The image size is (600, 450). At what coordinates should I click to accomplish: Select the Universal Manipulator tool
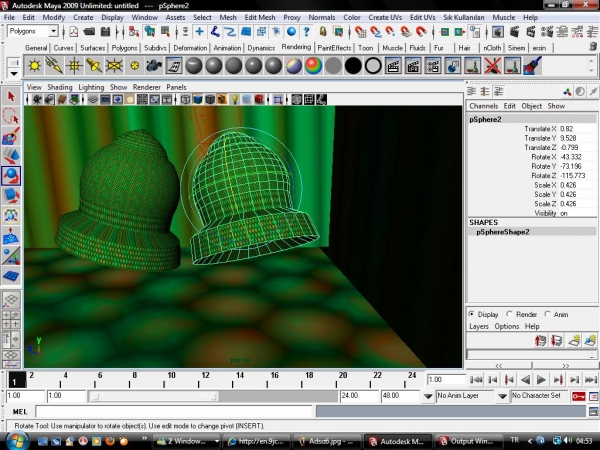pyautogui.click(x=11, y=215)
